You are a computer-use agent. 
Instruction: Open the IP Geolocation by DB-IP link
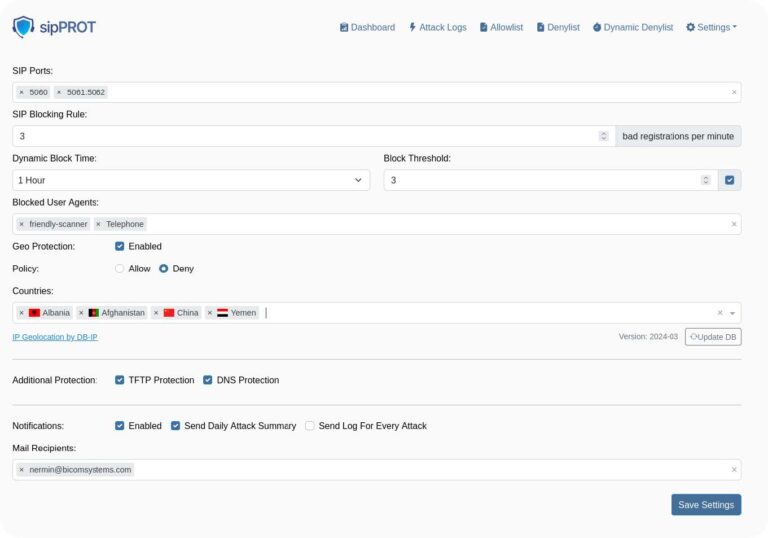(55, 337)
